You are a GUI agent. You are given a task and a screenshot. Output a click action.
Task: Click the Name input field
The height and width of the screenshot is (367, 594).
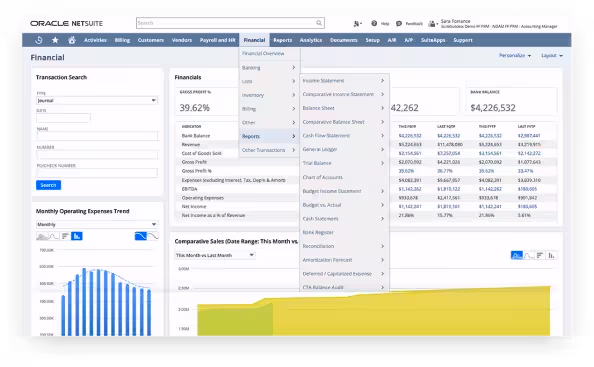coord(97,136)
